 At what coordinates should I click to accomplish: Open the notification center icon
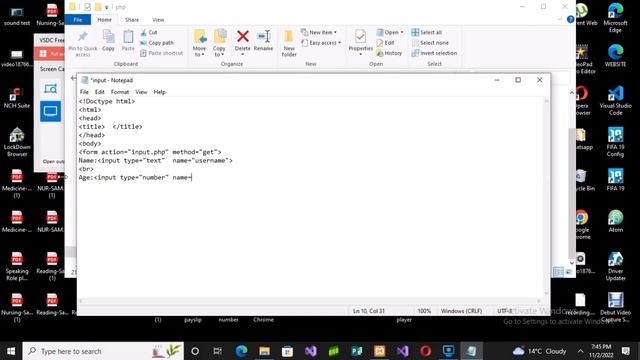(626, 351)
